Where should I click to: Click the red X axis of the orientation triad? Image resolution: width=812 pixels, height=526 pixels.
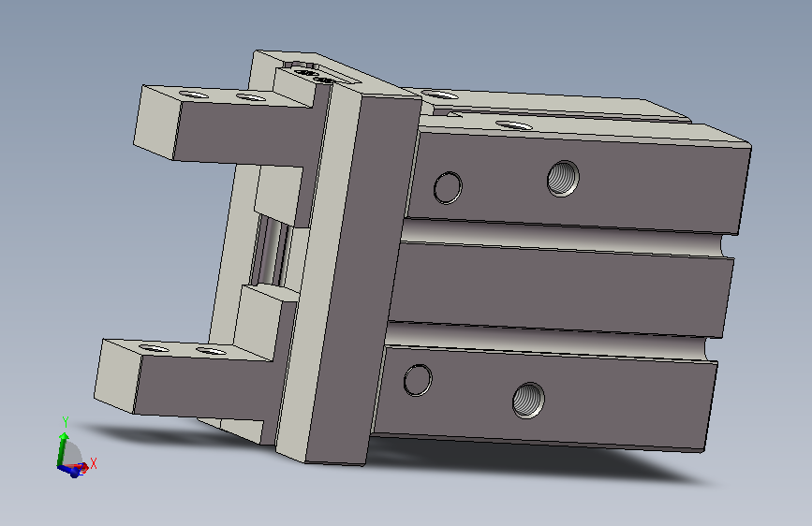84,466
